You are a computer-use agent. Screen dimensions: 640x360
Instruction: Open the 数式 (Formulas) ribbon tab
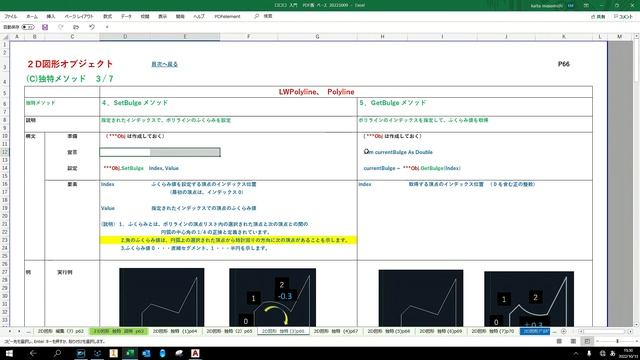point(107,16)
